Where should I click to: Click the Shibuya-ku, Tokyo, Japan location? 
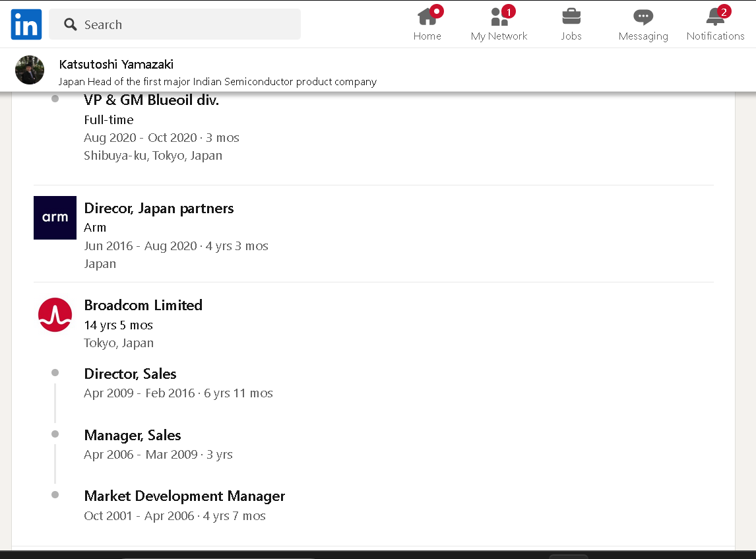153,156
